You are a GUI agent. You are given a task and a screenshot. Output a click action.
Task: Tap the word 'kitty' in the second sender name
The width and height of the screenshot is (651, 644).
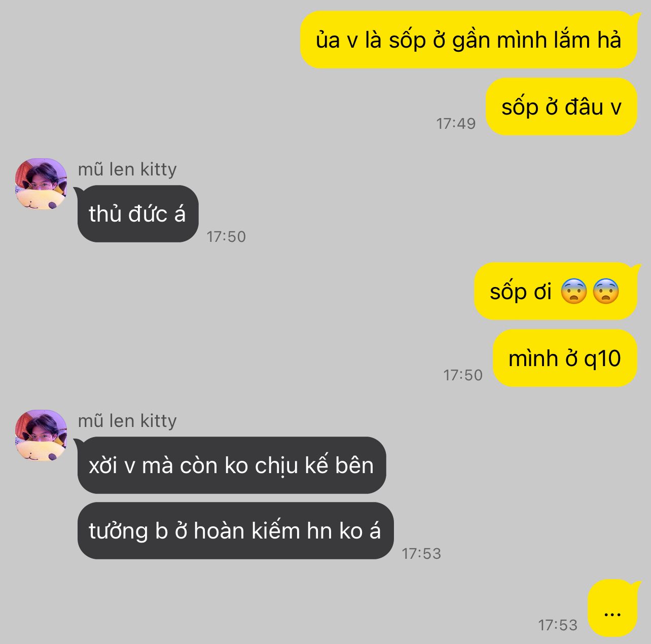click(x=158, y=421)
